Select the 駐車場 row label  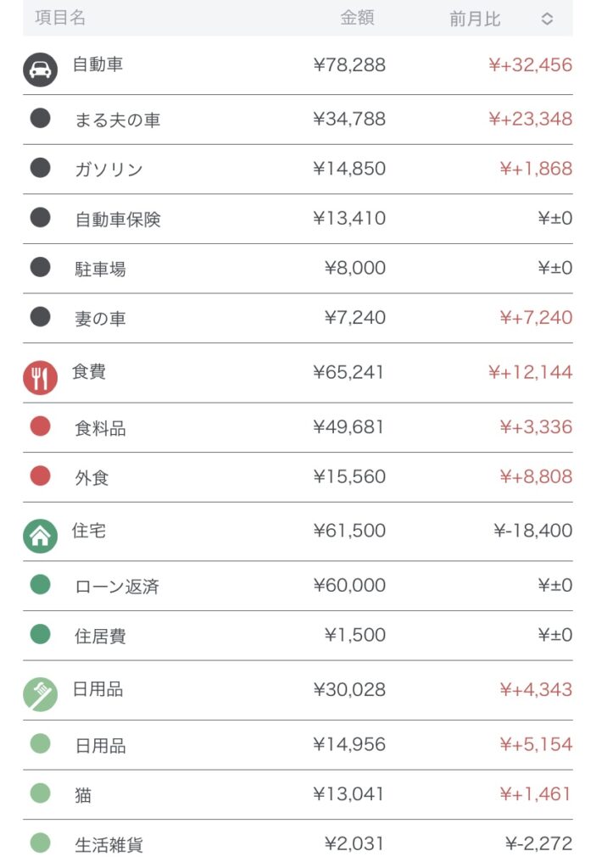[100, 270]
